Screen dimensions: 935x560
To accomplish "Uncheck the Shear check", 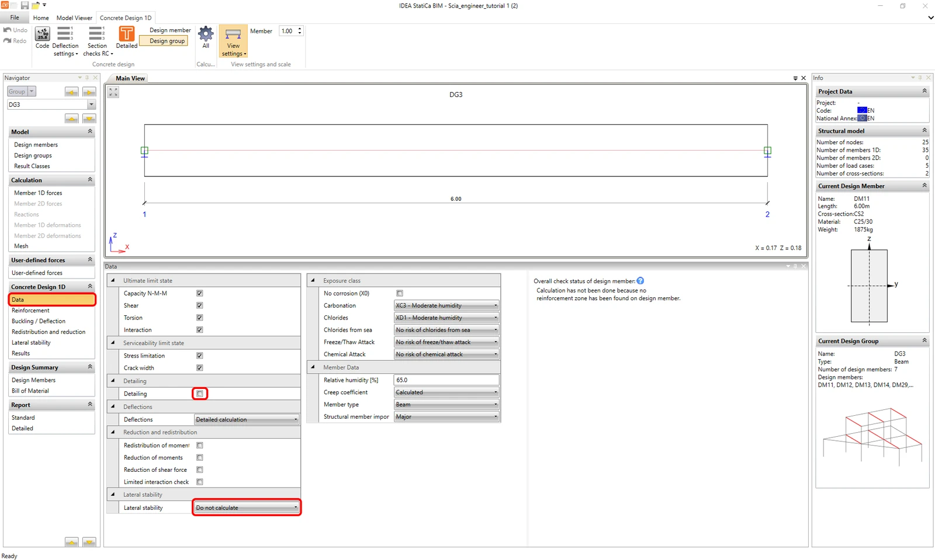I will [200, 305].
